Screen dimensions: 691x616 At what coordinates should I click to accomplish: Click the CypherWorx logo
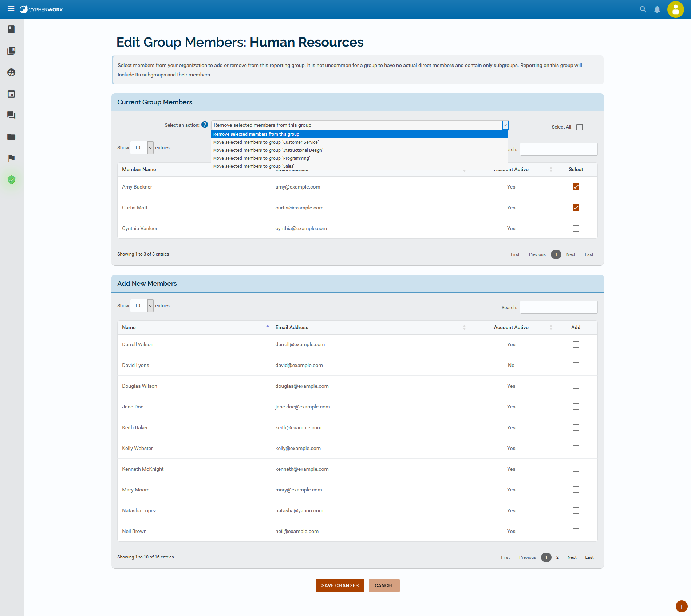tap(41, 9)
